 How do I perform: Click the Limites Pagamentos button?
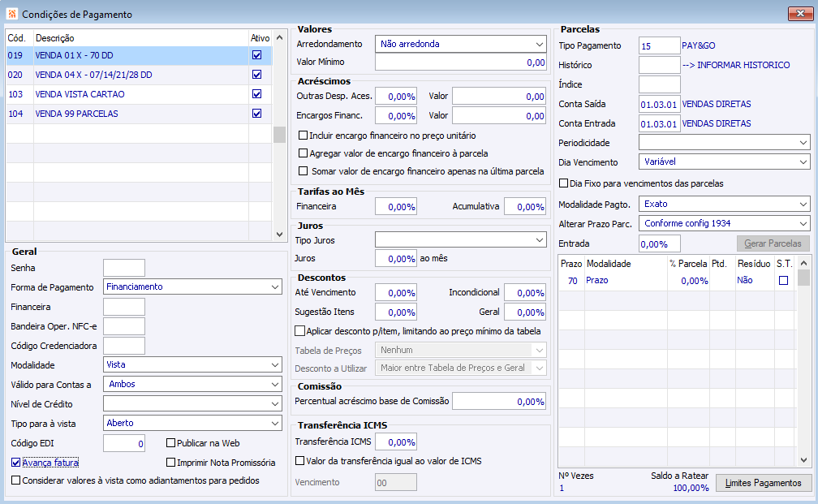point(764,484)
